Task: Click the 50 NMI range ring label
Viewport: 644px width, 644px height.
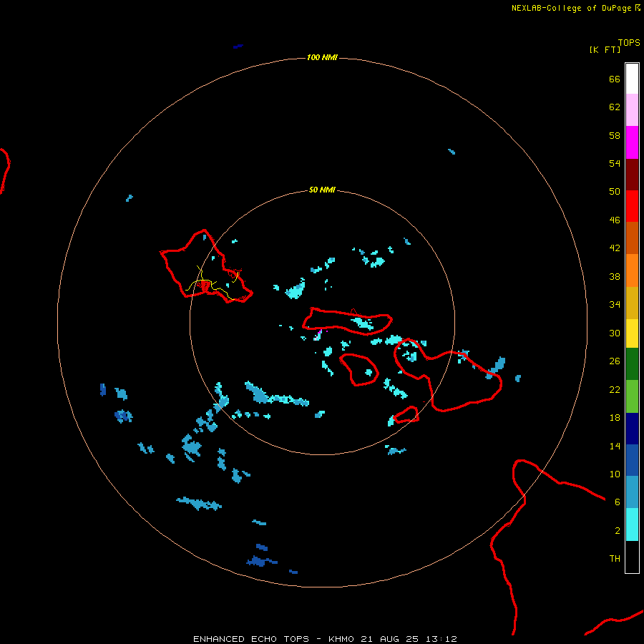Action: coord(322,190)
